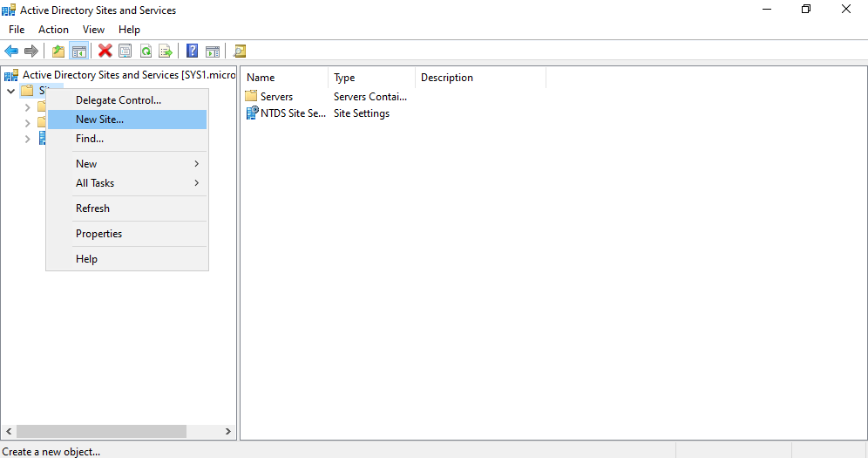Screen dimensions: 868x458
Task: Click the Description column header
Action: [x=480, y=78]
